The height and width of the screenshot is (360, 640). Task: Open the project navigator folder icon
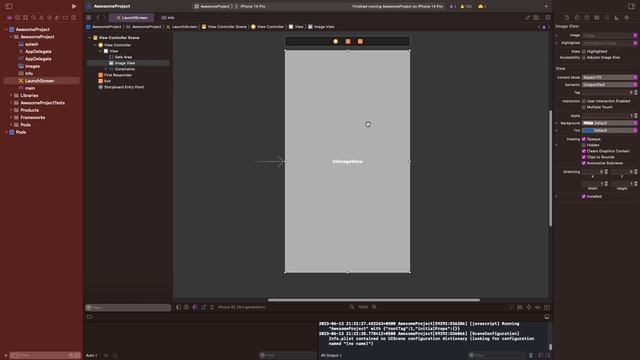pos(9,18)
